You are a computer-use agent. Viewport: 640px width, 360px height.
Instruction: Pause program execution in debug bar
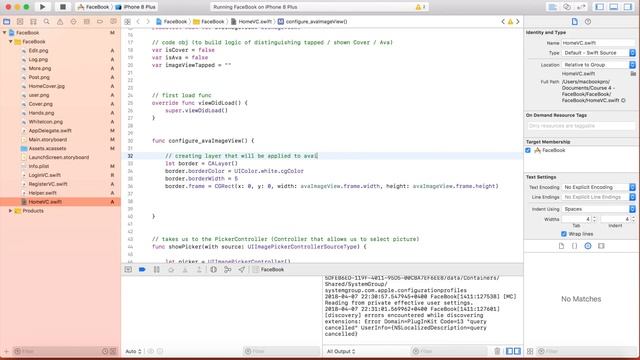[157, 269]
